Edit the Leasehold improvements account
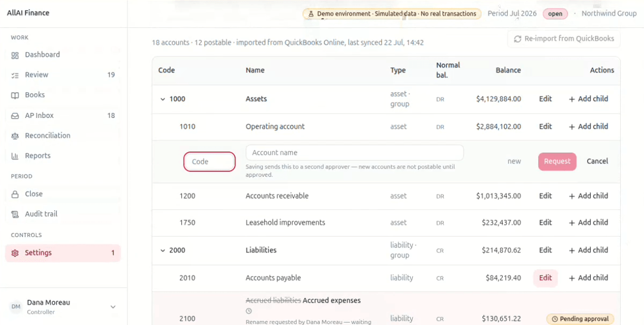 [x=545, y=223]
